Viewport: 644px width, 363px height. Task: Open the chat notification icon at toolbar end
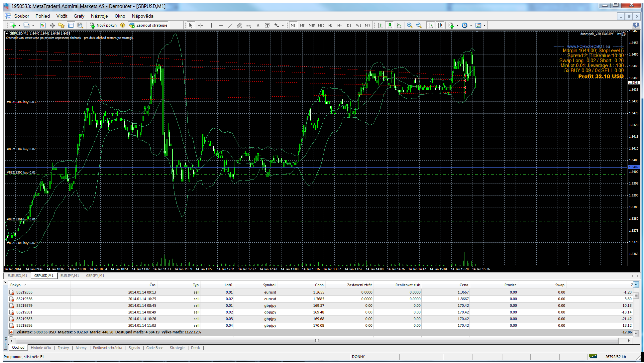click(x=636, y=25)
